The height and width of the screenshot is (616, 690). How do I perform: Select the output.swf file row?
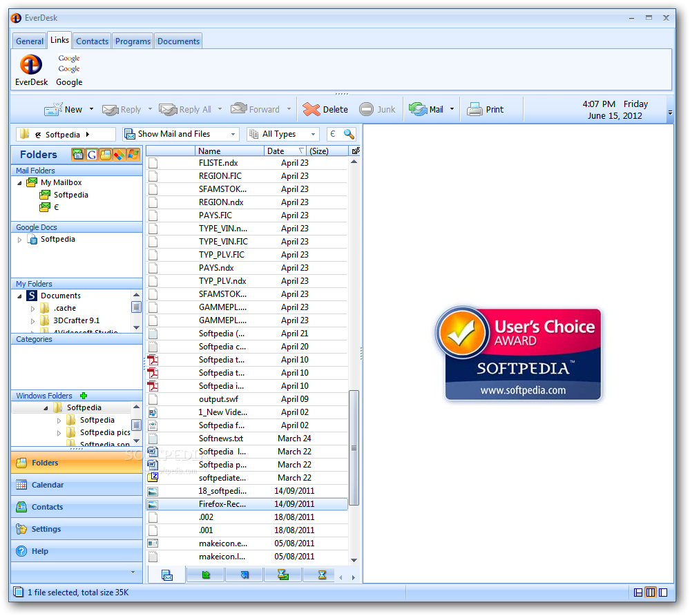(x=247, y=399)
